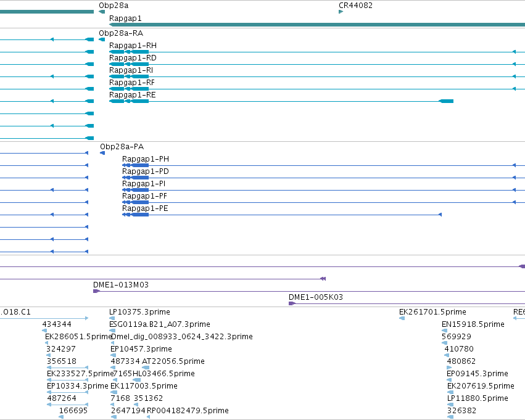Select the 324297 feature label
The height and width of the screenshot is (420, 525).
pyautogui.click(x=61, y=349)
